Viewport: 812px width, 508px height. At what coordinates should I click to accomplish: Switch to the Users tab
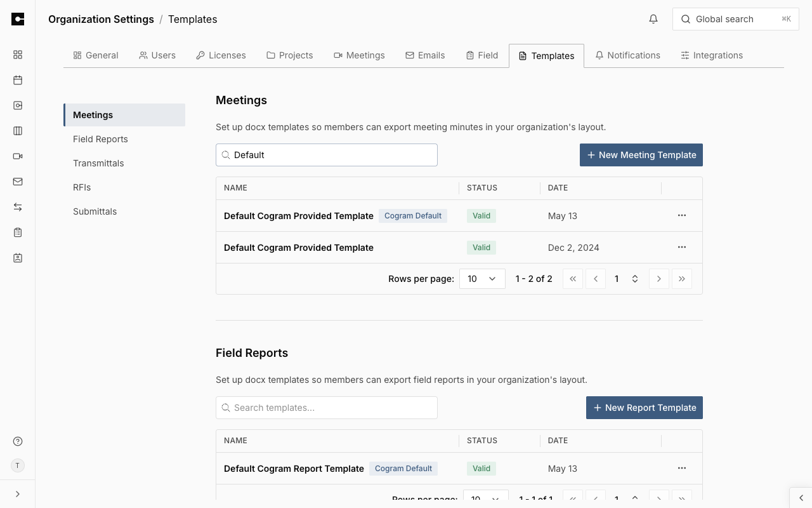click(157, 55)
